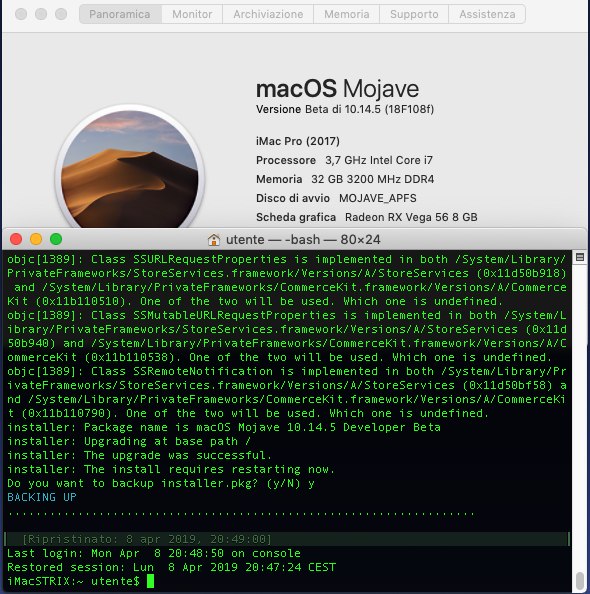
Task: Minimize the Terminal window with yellow button
Action: tap(36, 239)
